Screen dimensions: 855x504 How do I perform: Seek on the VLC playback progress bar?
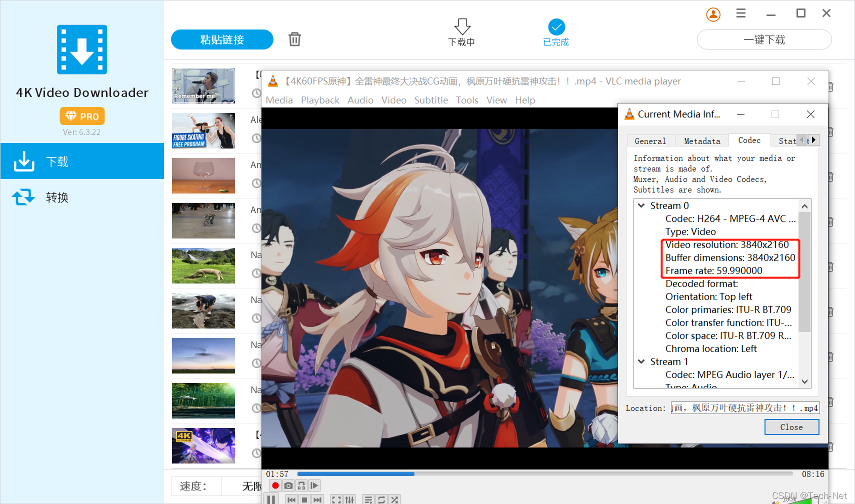click(545, 473)
